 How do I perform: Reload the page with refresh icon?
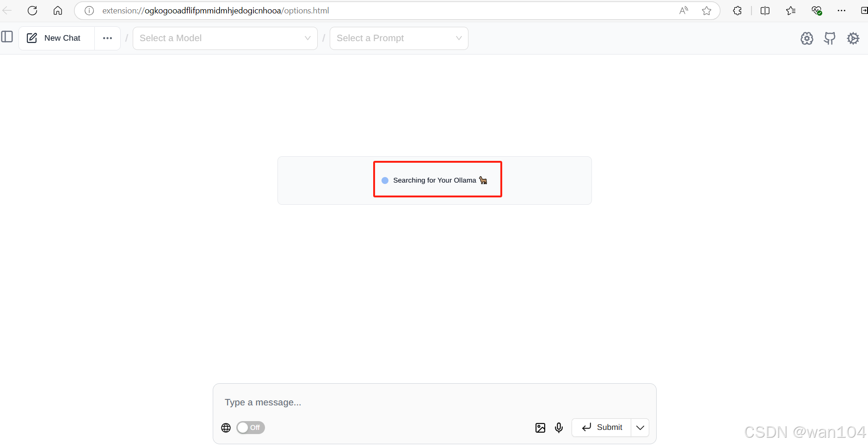pyautogui.click(x=32, y=10)
